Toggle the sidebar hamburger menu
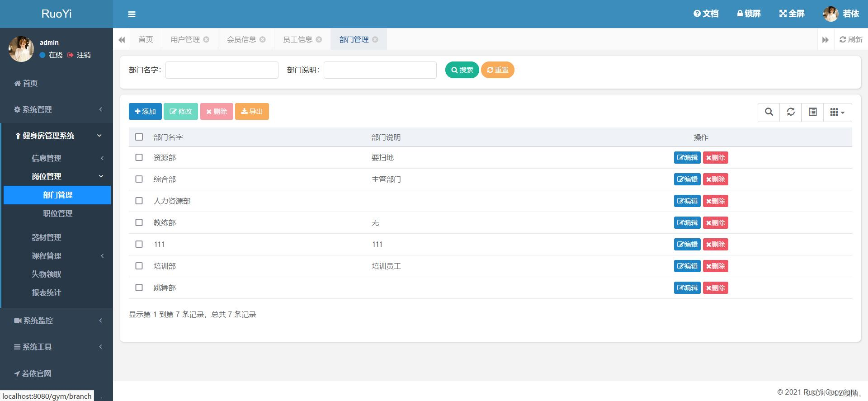Screen dimensions: 868x401 (x=132, y=14)
